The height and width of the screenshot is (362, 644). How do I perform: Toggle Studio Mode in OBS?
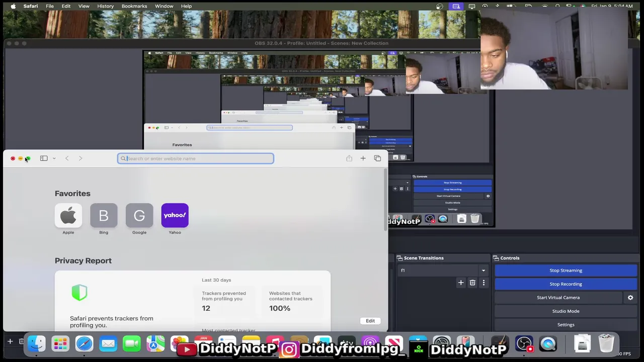click(x=566, y=311)
